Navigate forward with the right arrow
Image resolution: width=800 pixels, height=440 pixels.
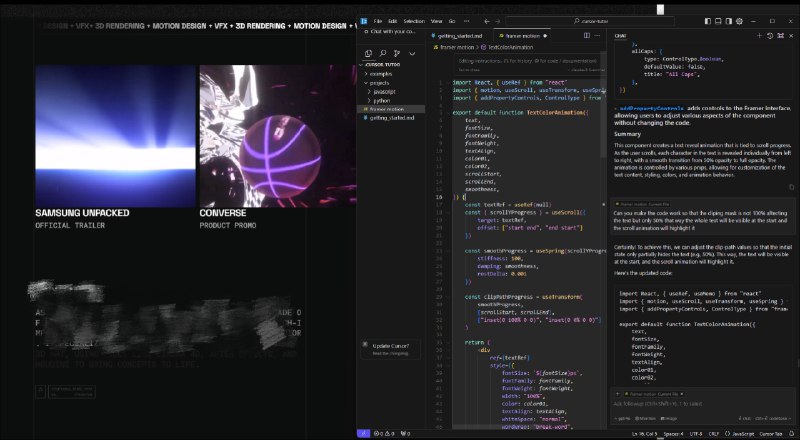498,21
